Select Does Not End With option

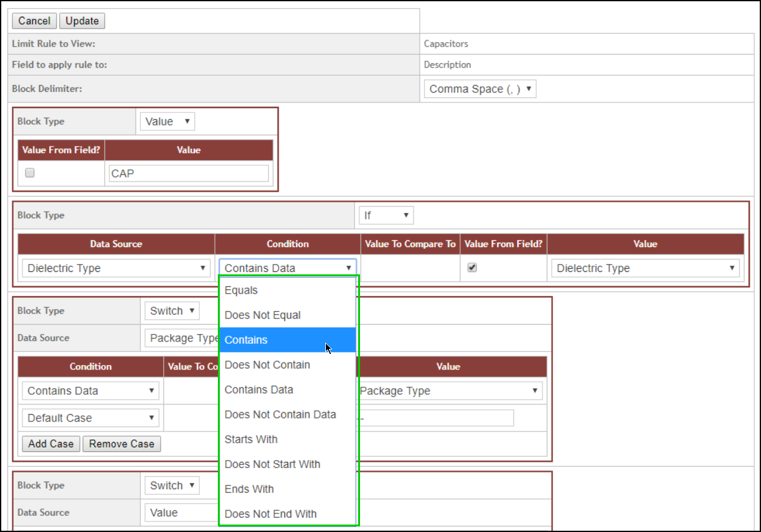click(270, 514)
